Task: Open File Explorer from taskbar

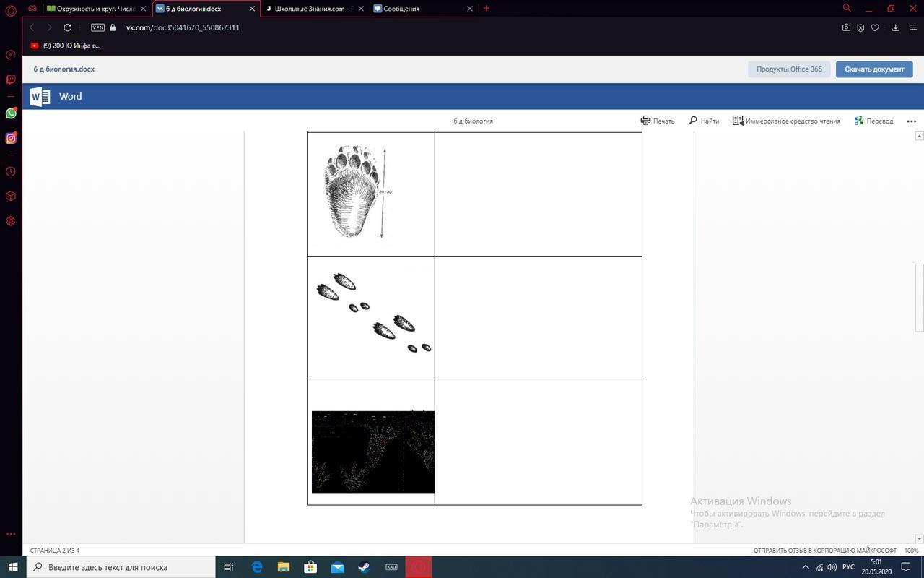Action: (x=284, y=567)
